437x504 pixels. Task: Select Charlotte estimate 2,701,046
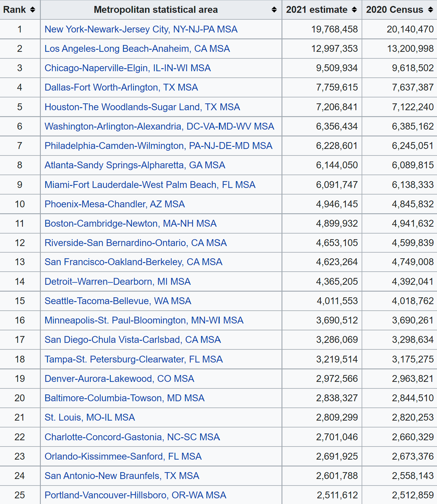(337, 437)
